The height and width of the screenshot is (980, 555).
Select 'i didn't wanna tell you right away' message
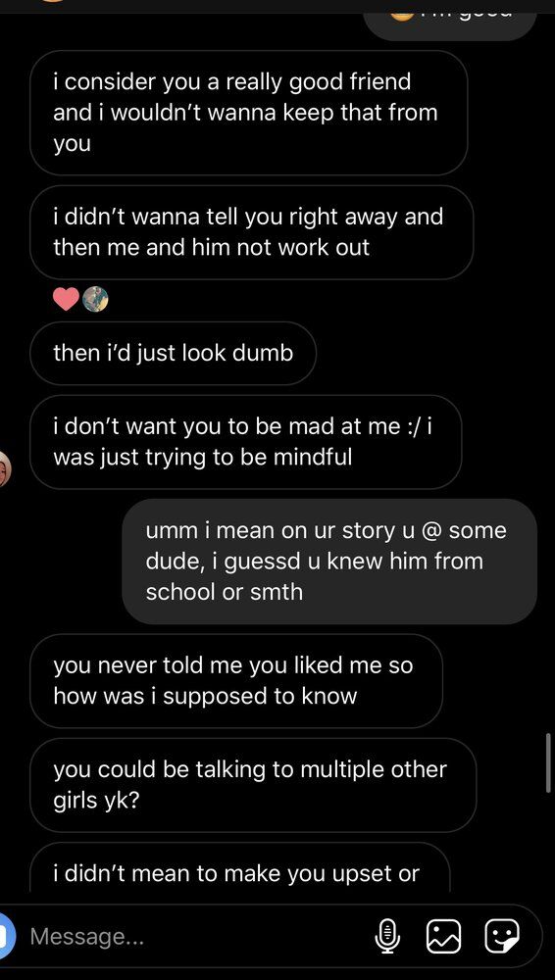(x=252, y=232)
